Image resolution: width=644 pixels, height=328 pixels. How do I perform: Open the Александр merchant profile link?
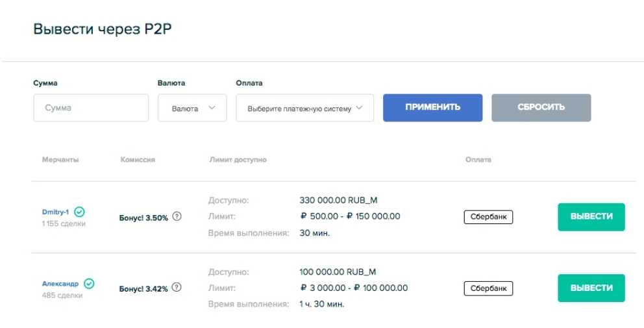[60, 284]
